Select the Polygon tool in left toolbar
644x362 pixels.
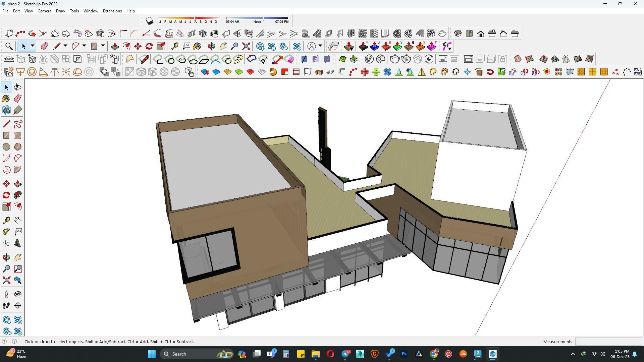point(18,147)
